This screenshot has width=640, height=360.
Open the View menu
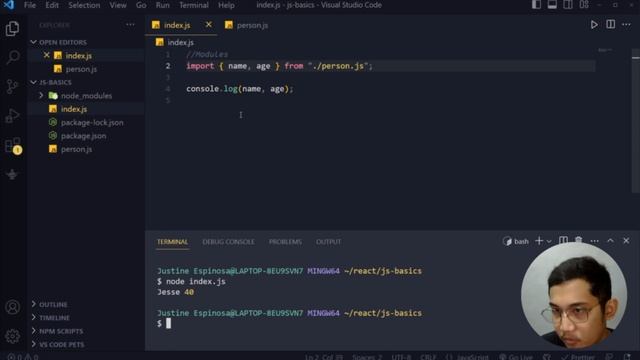(118, 5)
